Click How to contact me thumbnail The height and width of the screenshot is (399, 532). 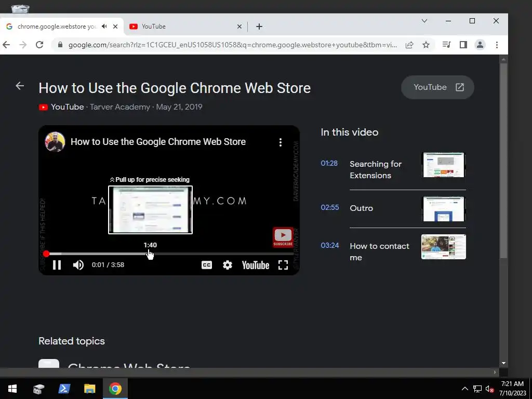(x=444, y=247)
